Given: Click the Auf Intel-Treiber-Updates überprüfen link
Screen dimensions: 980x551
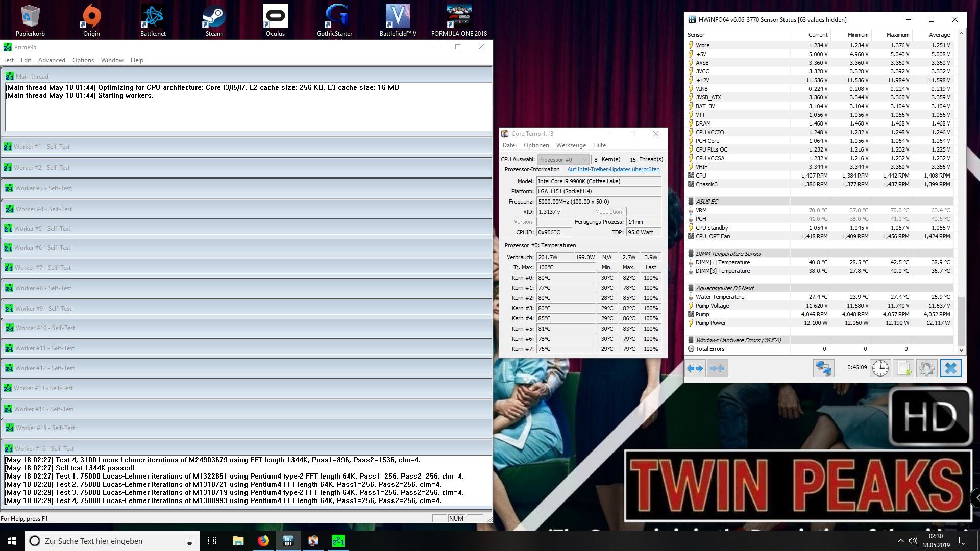Looking at the screenshot, I should (614, 169).
